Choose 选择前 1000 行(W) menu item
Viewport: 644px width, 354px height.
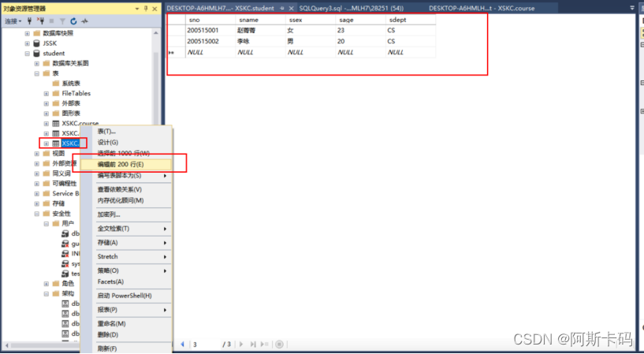click(125, 154)
